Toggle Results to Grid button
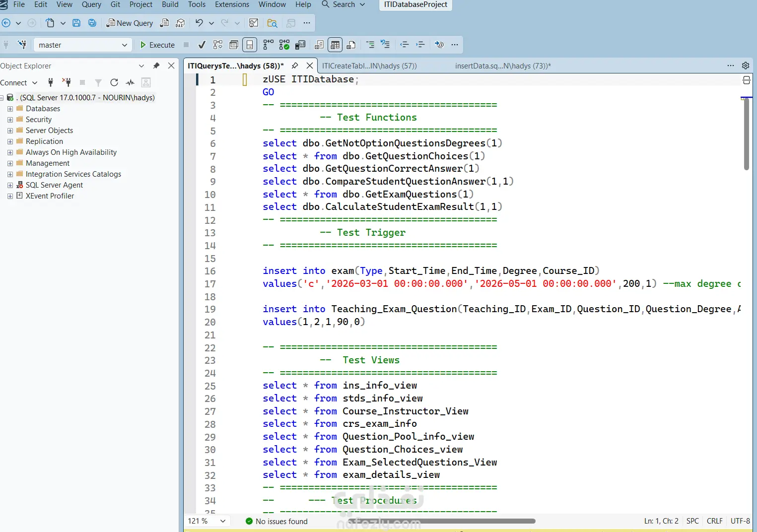 point(335,45)
